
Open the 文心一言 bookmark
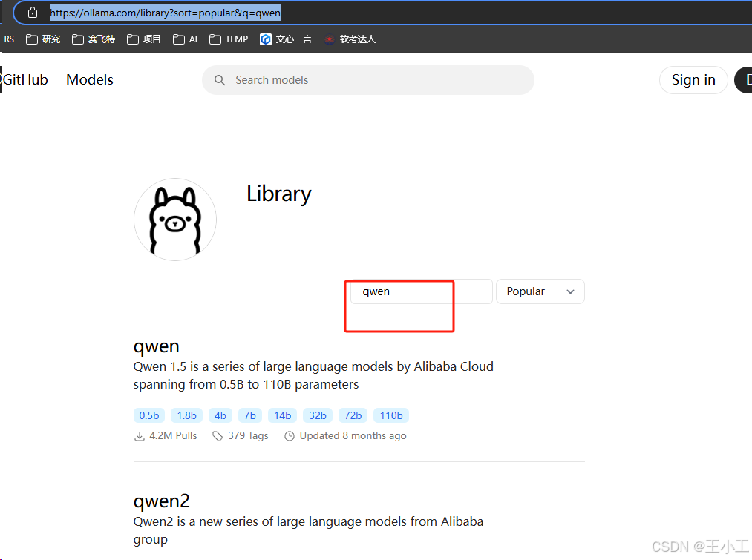click(x=286, y=39)
